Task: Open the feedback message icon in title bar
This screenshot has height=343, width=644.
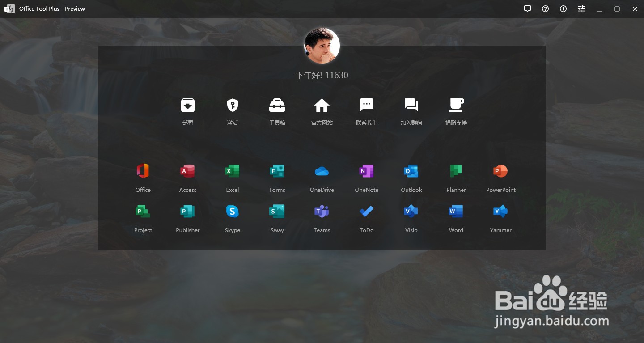Action: (528, 9)
